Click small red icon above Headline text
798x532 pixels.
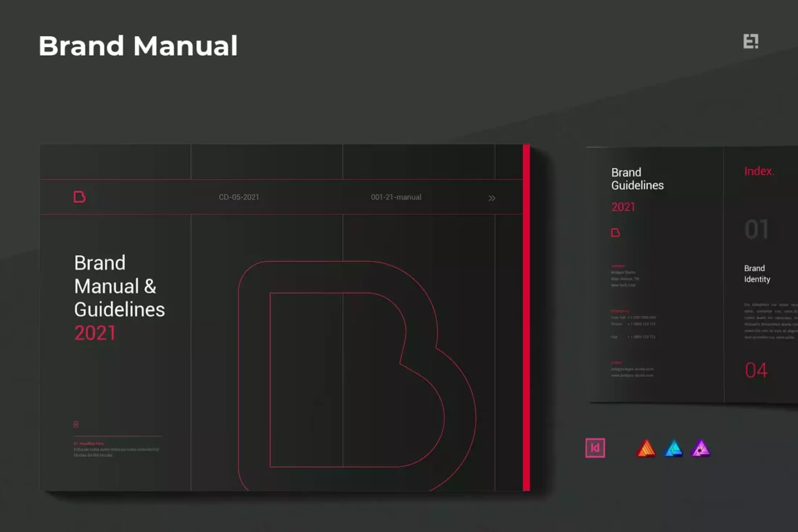pos(76,425)
